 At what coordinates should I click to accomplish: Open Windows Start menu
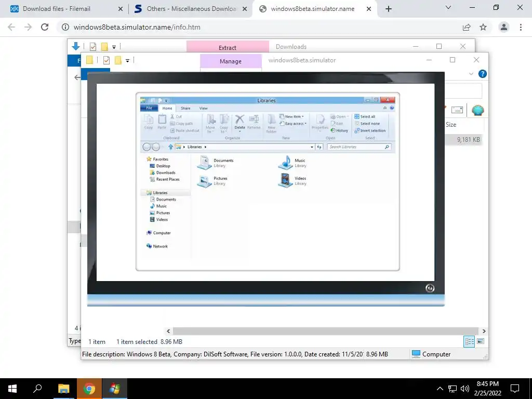click(x=12, y=389)
